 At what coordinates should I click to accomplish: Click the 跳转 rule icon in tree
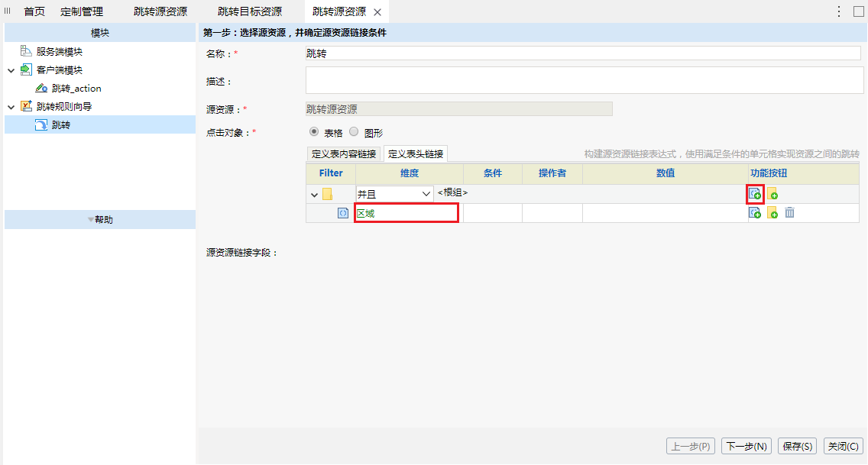(x=41, y=125)
